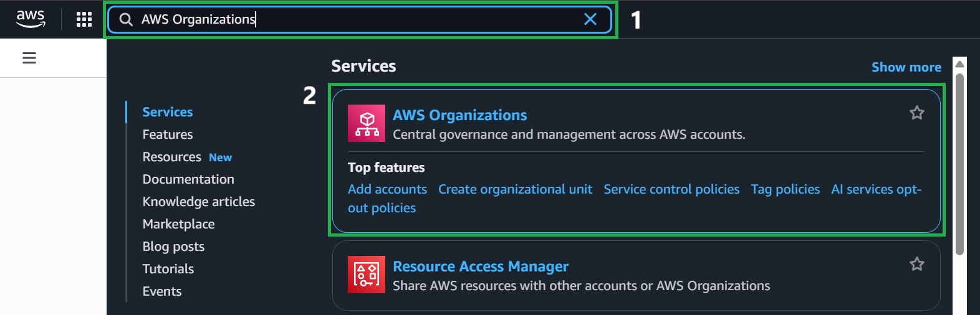The image size is (980, 315).
Task: Open Service control policies link
Action: (x=671, y=189)
